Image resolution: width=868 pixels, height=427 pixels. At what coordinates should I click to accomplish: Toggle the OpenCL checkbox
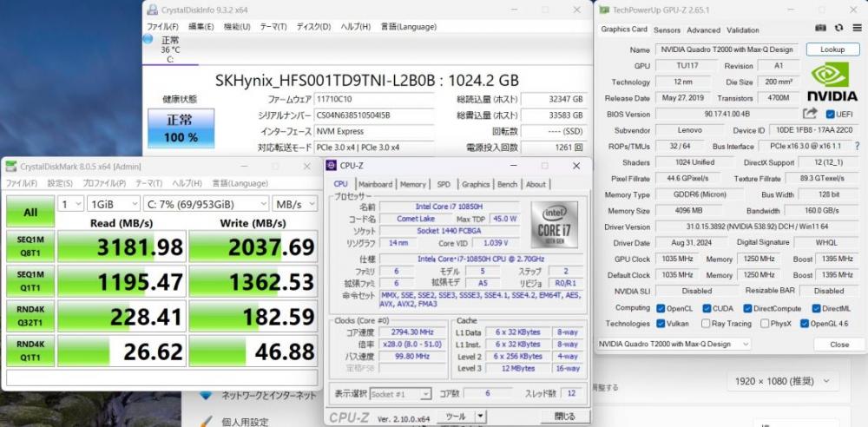point(661,308)
